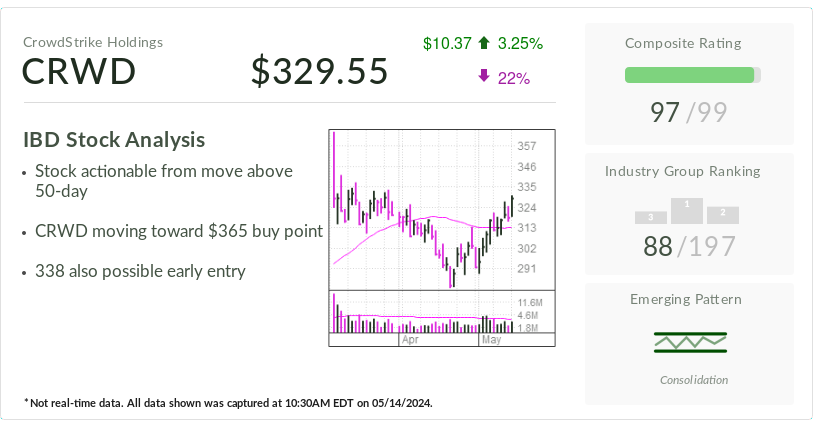Click the green up arrow price change icon
Screen dimensions: 816x430
click(485, 43)
